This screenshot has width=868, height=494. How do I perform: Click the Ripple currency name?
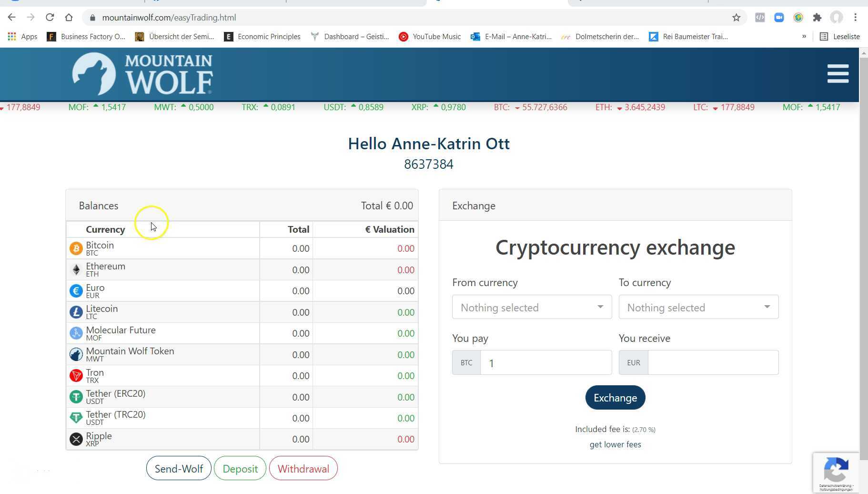pos(99,436)
